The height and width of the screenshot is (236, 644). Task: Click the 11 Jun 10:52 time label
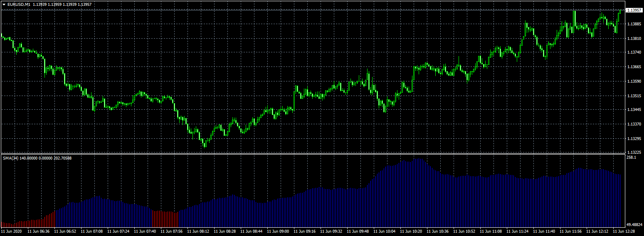(464, 231)
